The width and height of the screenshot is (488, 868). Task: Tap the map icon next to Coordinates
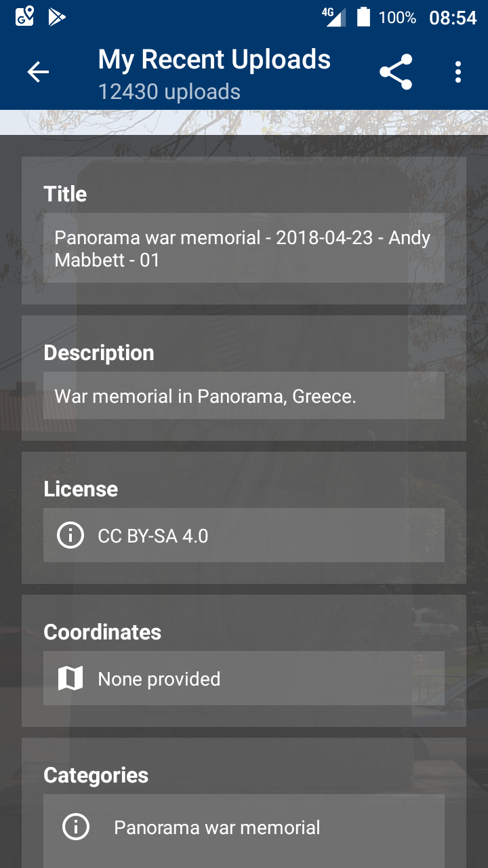point(70,678)
